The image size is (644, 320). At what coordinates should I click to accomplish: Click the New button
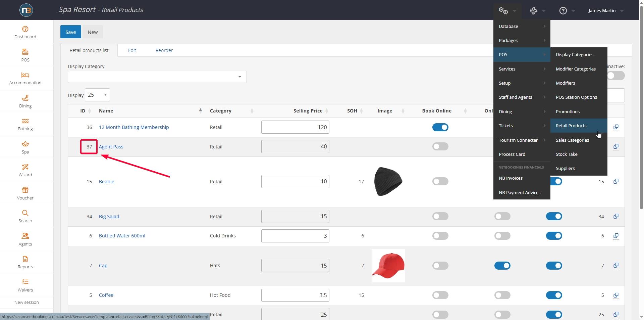click(93, 32)
